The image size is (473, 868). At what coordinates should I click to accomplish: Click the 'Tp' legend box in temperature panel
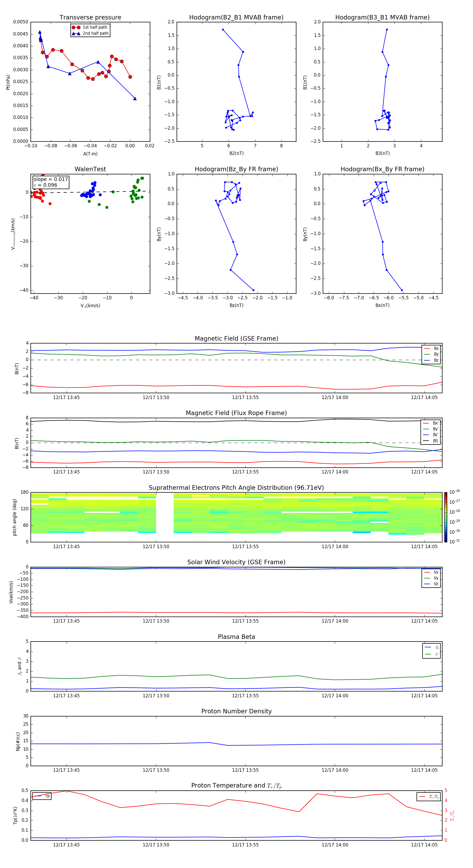click(x=42, y=796)
